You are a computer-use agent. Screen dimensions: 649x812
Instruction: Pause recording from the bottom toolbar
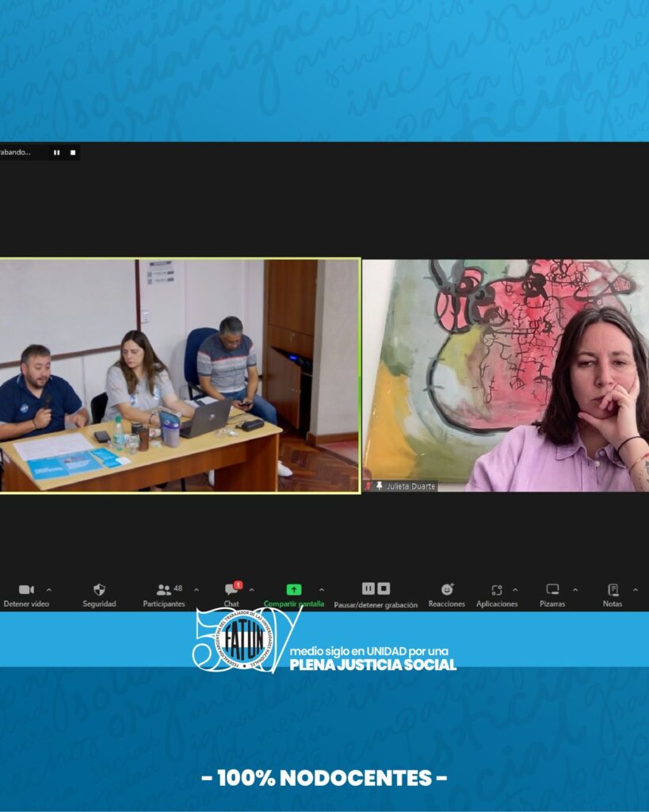[x=368, y=588]
